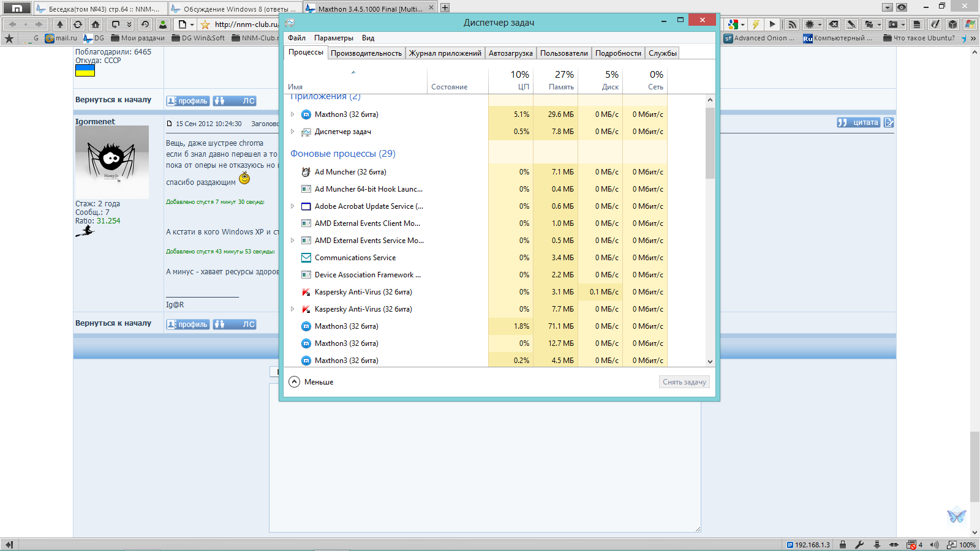980x551 pixels.
Task: Click the Снять задачу button
Action: pyautogui.click(x=684, y=381)
